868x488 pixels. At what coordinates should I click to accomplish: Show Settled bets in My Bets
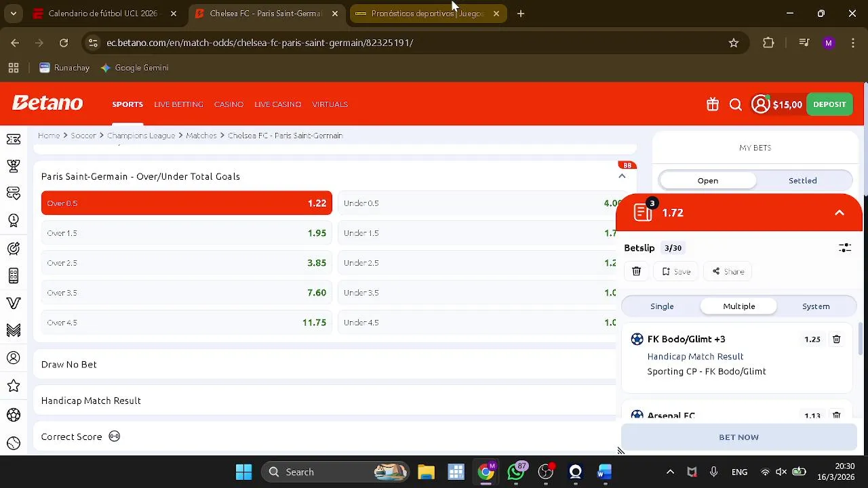tap(803, 181)
